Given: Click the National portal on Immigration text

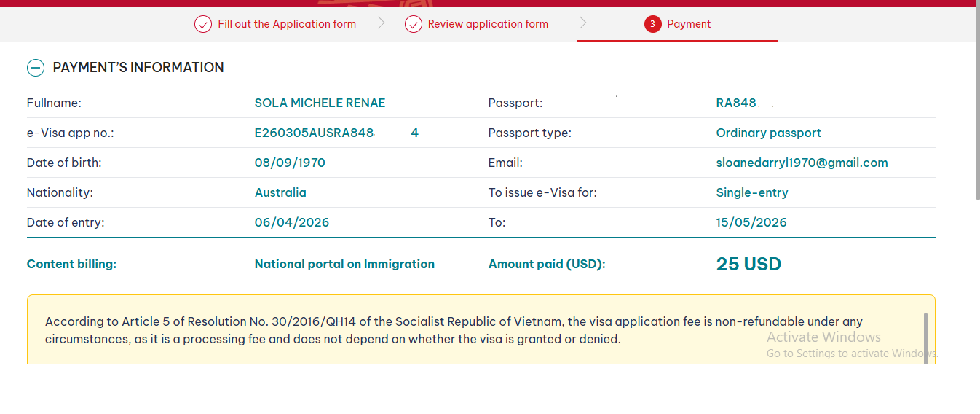Looking at the screenshot, I should pyautogui.click(x=344, y=265).
